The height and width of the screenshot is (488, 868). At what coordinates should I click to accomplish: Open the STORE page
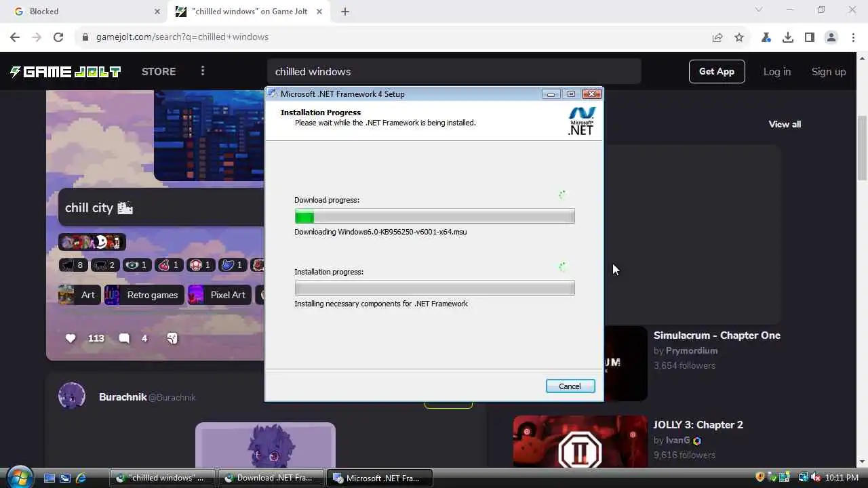coord(159,71)
